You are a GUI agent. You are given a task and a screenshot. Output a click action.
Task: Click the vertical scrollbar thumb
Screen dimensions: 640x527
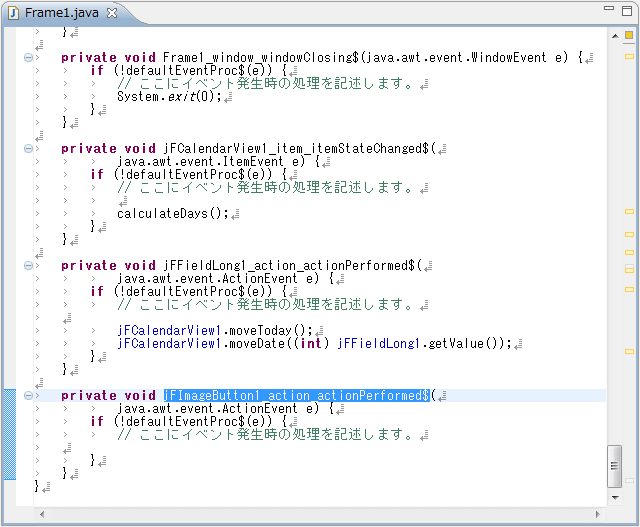point(614,466)
